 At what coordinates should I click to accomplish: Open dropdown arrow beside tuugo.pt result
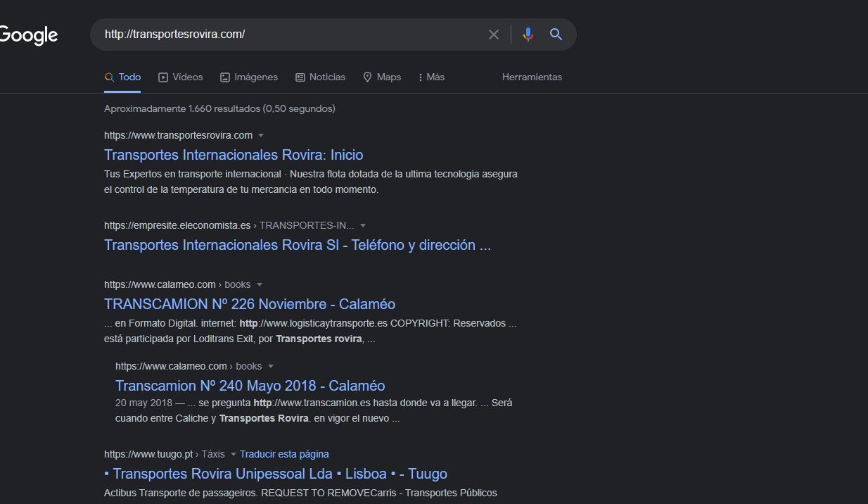[233, 455]
